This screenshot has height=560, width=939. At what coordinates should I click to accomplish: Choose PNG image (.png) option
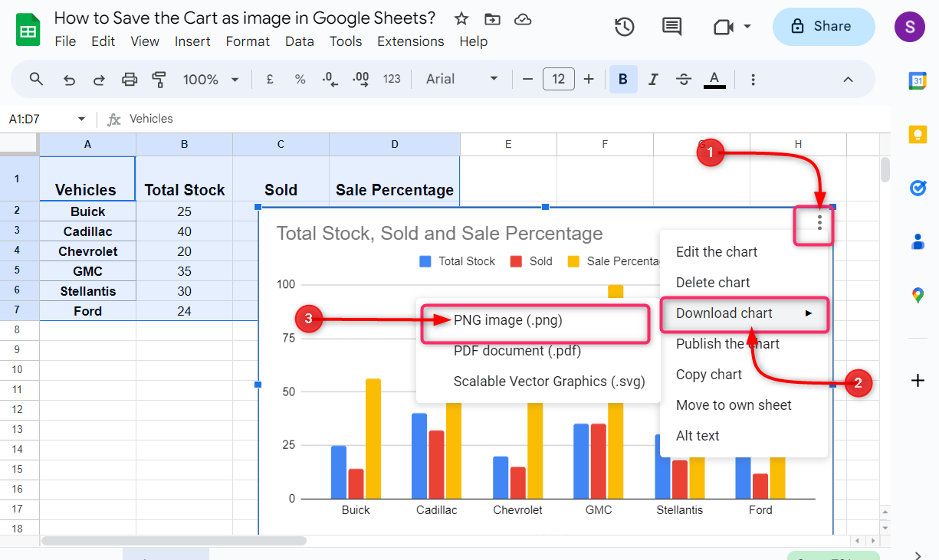point(507,320)
